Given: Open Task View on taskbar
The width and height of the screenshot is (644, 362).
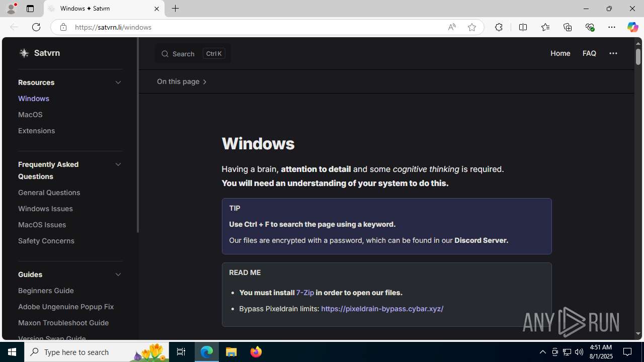Looking at the screenshot, I should coord(181,352).
